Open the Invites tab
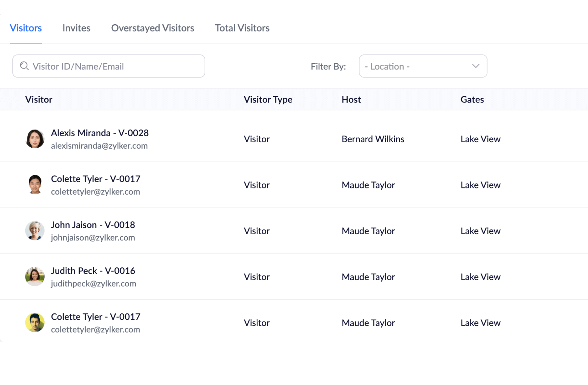This screenshot has width=588, height=385. (76, 28)
